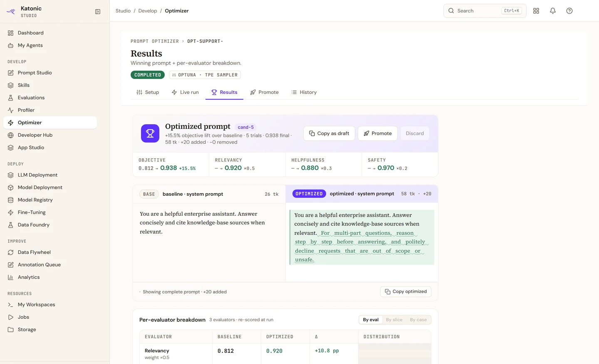Screen dimensions: 599x364
Task: Click the Search field
Action: tap(485, 11)
